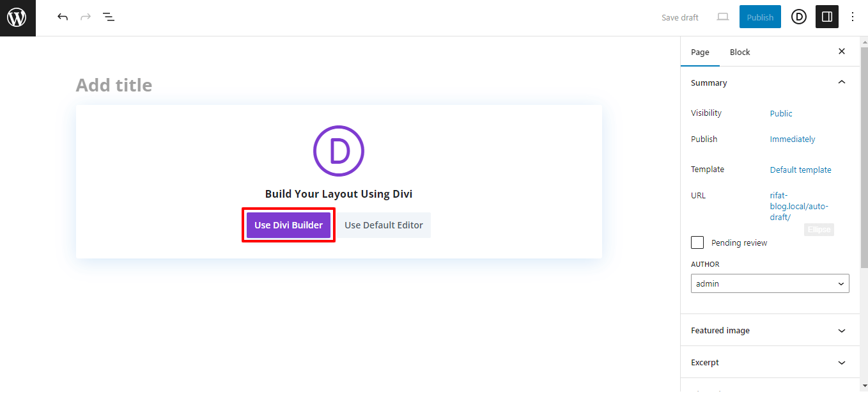This screenshot has width=868, height=396.
Task: Open the Divi icon in the toolbar
Action: pyautogui.click(x=798, y=17)
